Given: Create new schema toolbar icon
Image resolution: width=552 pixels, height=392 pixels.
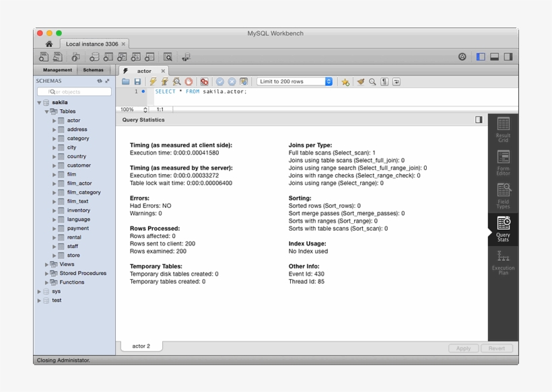Looking at the screenshot, I should [94, 56].
